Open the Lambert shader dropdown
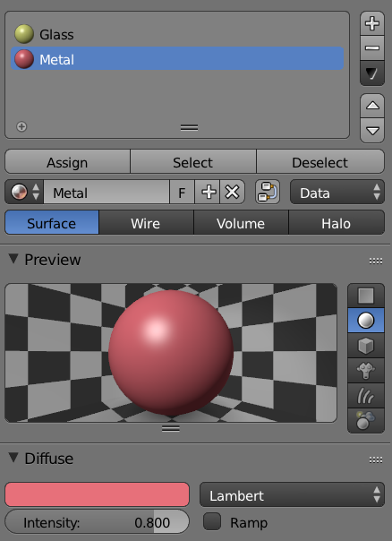 click(x=292, y=495)
